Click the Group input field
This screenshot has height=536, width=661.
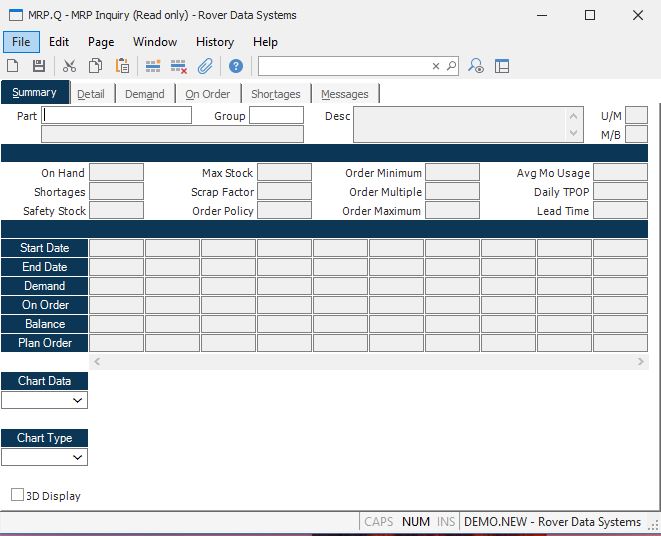pos(276,115)
